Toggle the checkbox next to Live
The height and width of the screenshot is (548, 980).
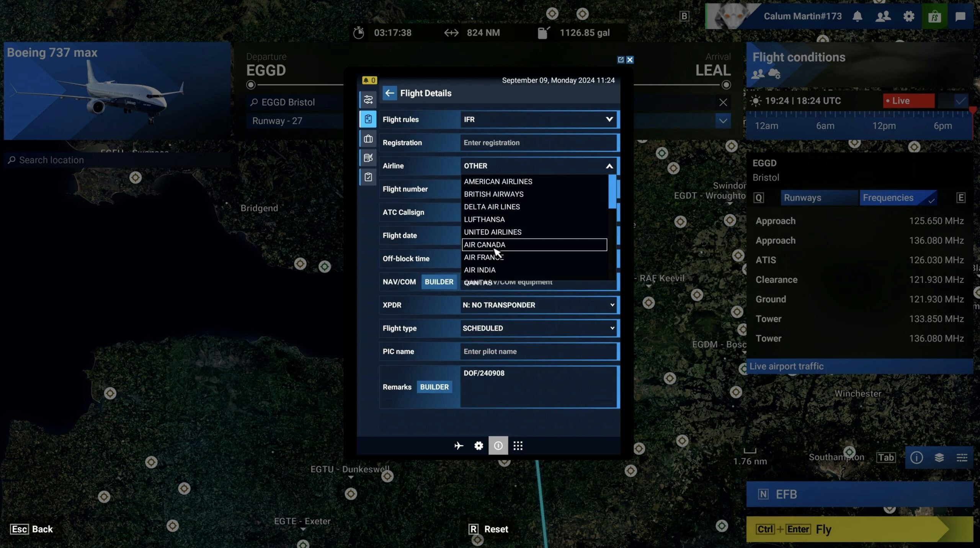click(960, 101)
